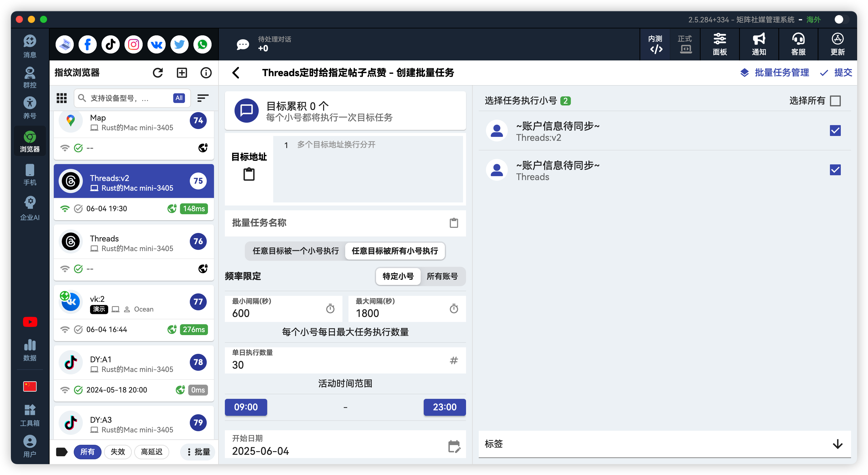The width and height of the screenshot is (868, 475).
Task: Select the WhatsApp platform icon
Action: tap(202, 44)
